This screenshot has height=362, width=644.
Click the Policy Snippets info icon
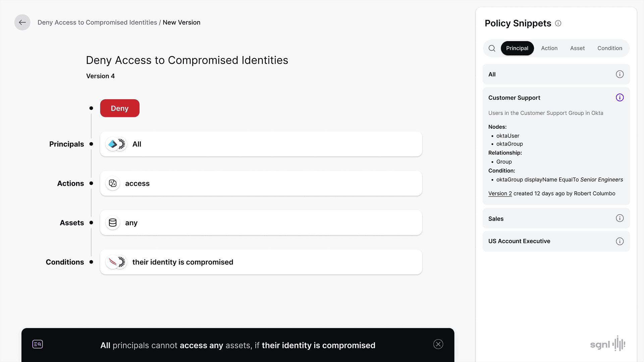(x=558, y=23)
